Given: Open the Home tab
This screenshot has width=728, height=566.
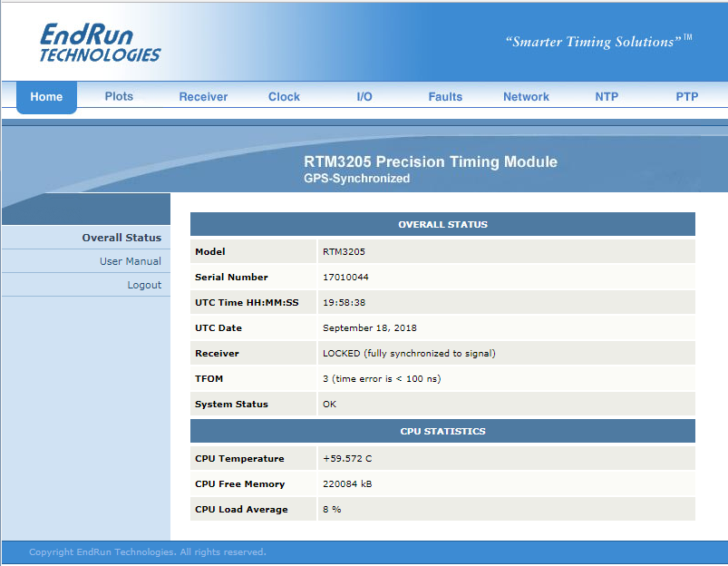Looking at the screenshot, I should point(46,97).
